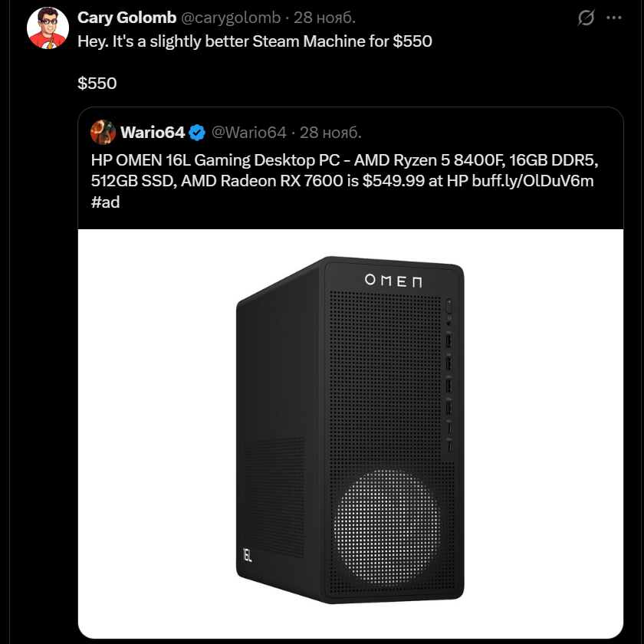
Task: Click the blue verified badge beside Wario64
Action: [x=197, y=133]
